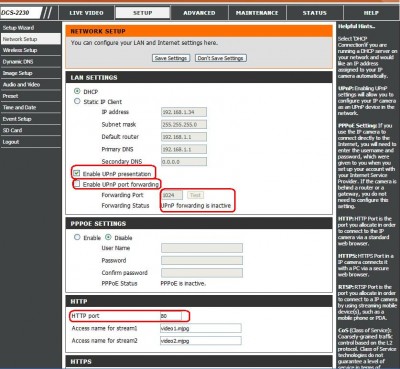Select the DHCP radio button
The image size is (400, 369).
coord(77,91)
